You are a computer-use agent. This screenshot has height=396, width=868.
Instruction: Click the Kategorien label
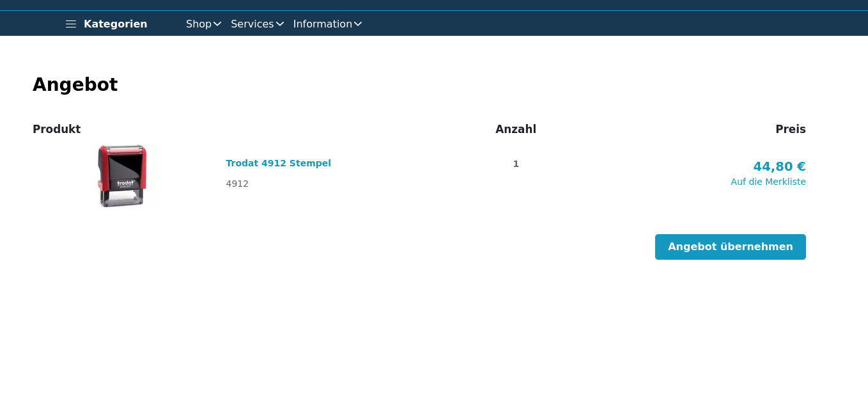pos(116,24)
